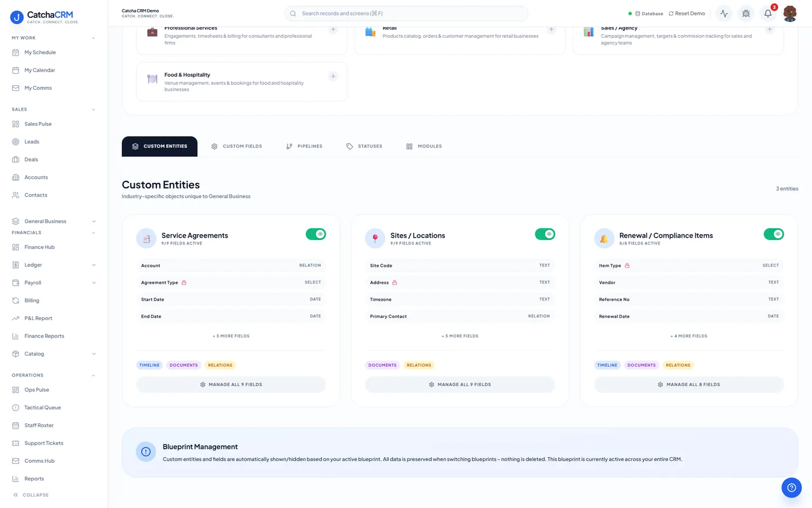Image resolution: width=812 pixels, height=508 pixels.
Task: Click the Relations tag on Sites / Locations card
Action: pyautogui.click(x=419, y=365)
